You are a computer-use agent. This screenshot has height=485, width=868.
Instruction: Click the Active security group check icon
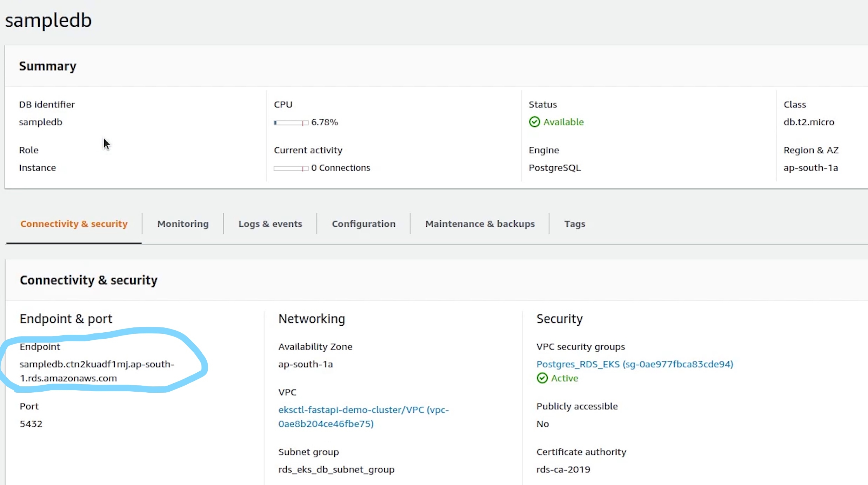click(x=542, y=378)
